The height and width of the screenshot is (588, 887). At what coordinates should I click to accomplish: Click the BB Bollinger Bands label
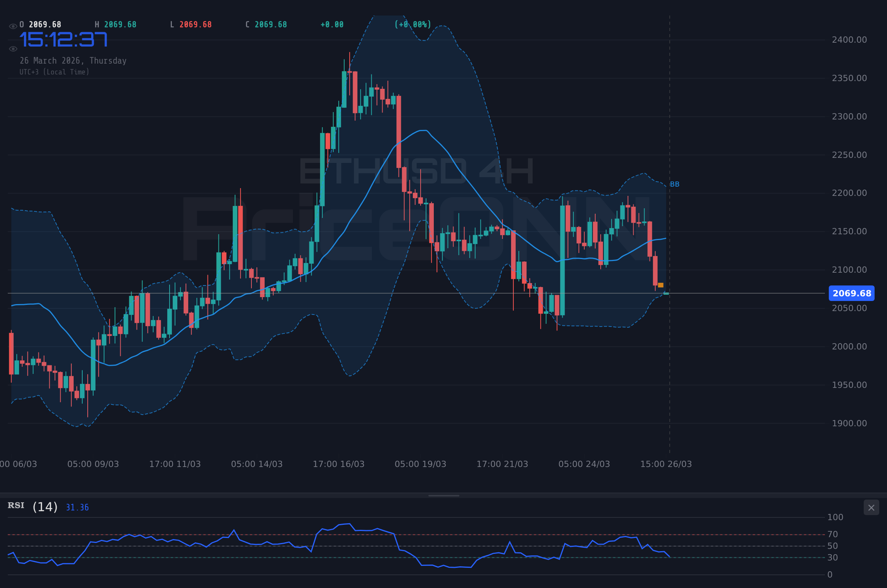coord(675,184)
